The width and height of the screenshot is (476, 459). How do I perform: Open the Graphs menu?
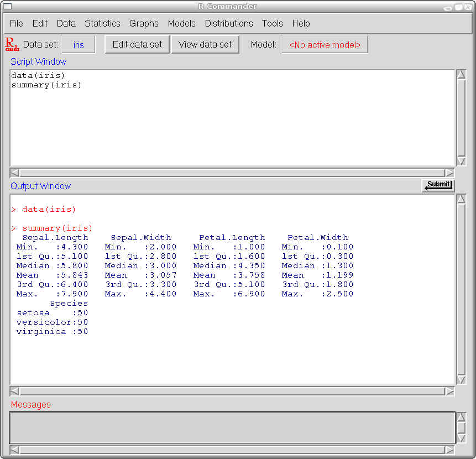coord(144,23)
